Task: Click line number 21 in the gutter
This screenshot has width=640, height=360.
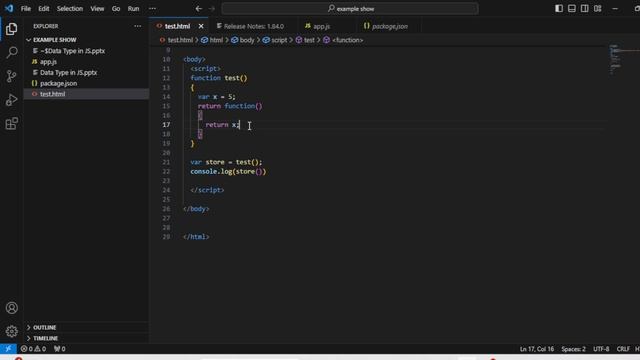Action: point(166,162)
